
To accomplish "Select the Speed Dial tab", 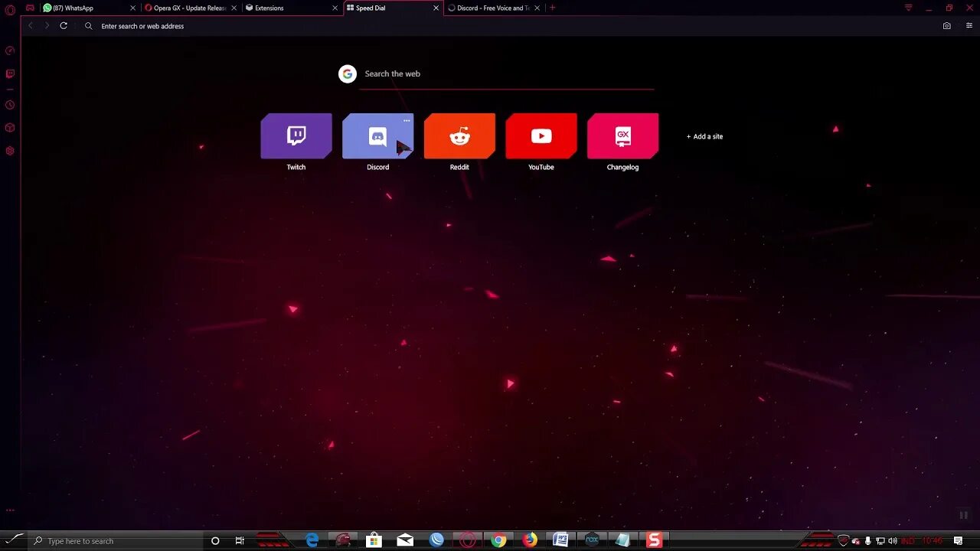I will (x=392, y=8).
